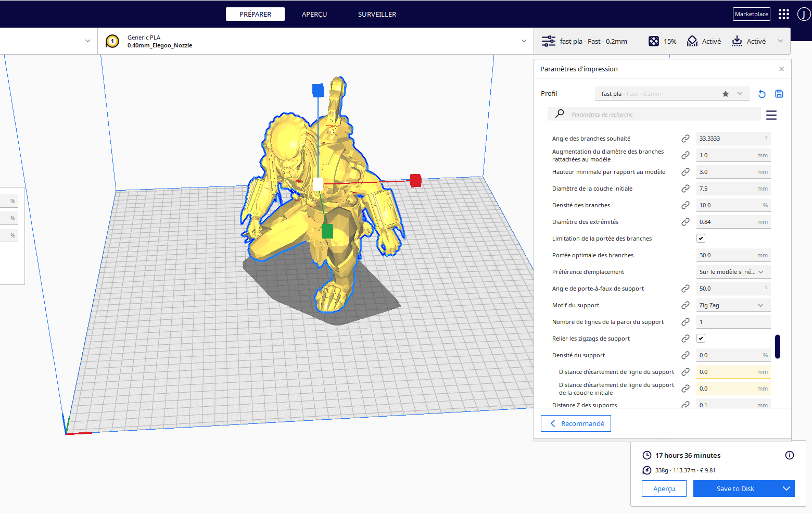The image size is (812, 513).
Task: Open the Ultimaker apps grid menu
Action: [784, 14]
